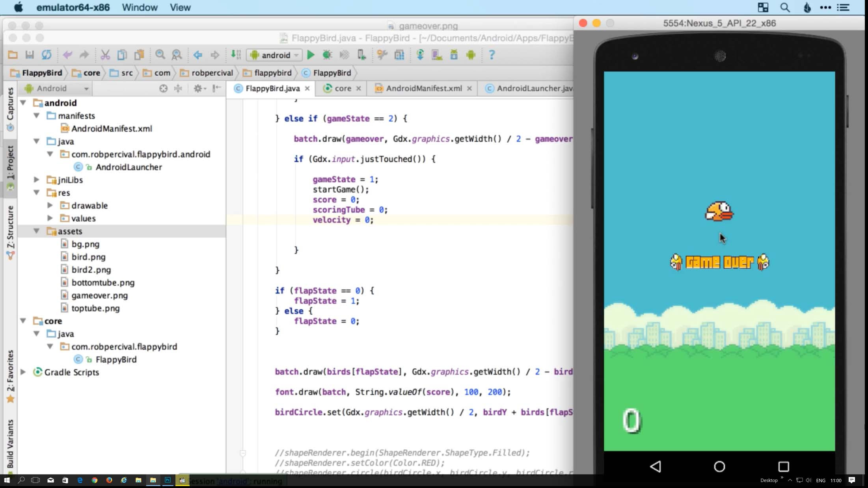Tap the emulator Back navigation button
Image resolution: width=868 pixels, height=488 pixels.
pos(656,466)
